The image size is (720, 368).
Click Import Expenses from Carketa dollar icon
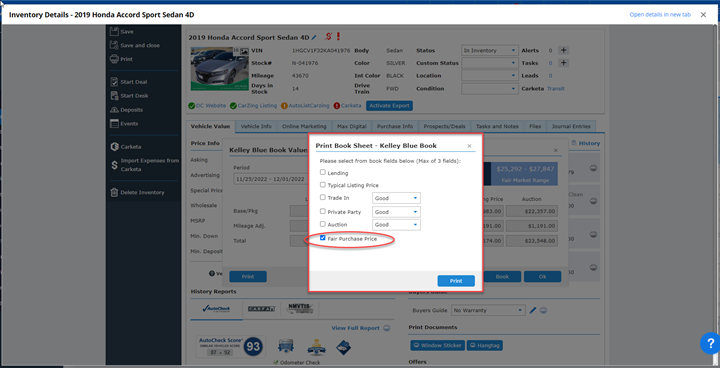coord(114,165)
